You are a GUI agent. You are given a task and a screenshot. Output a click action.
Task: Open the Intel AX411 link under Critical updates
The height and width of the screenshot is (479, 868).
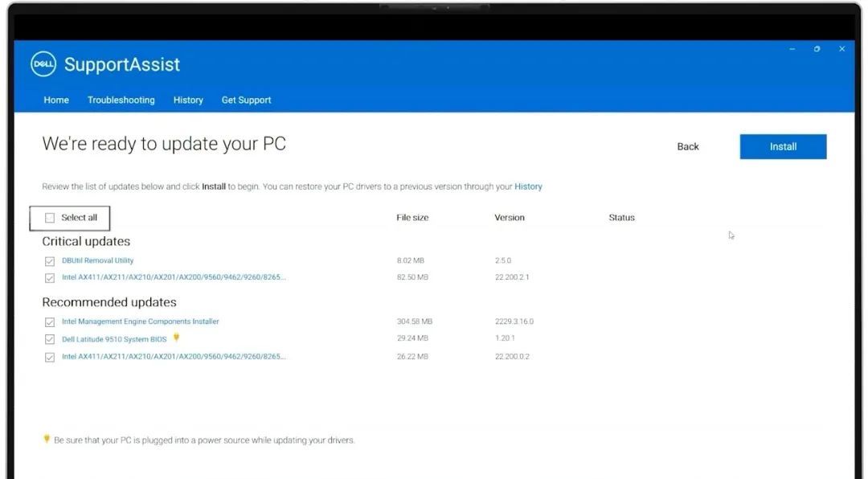pyautogui.click(x=174, y=277)
